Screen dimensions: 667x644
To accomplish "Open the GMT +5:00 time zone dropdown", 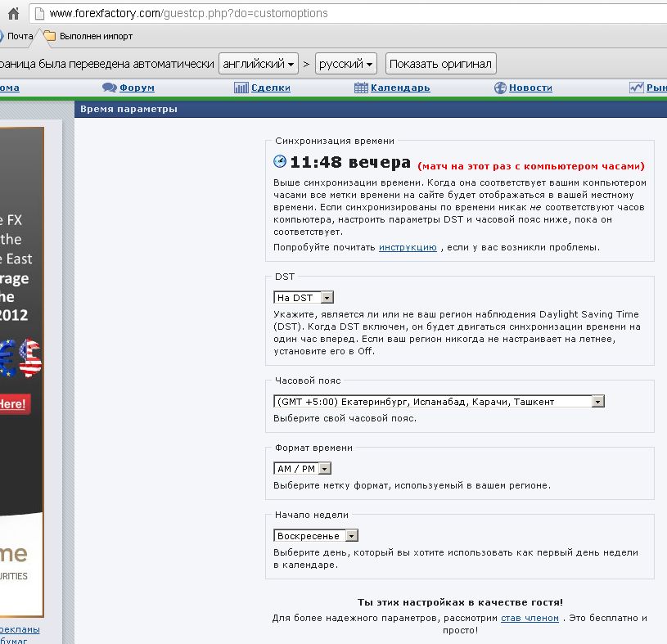I will coord(439,402).
